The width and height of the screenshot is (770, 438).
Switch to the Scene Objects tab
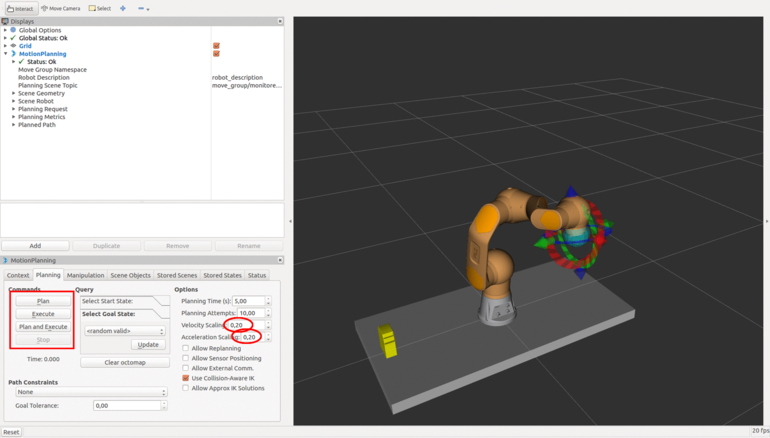pos(130,275)
